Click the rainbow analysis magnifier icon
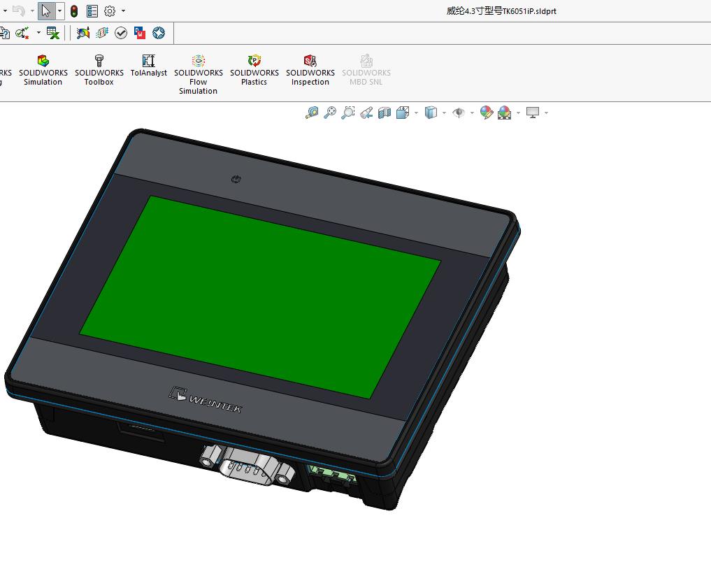Viewport: 711px width, 588px height. tap(83, 33)
